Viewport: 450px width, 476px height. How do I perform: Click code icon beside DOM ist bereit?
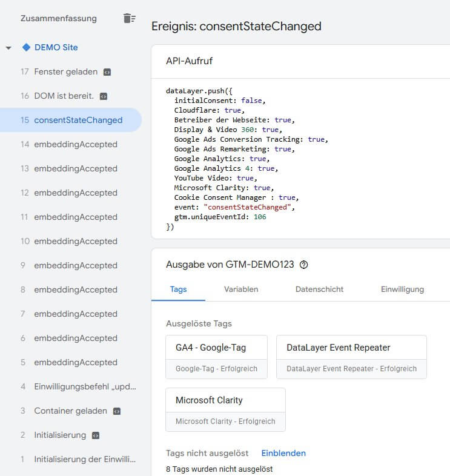[104, 96]
